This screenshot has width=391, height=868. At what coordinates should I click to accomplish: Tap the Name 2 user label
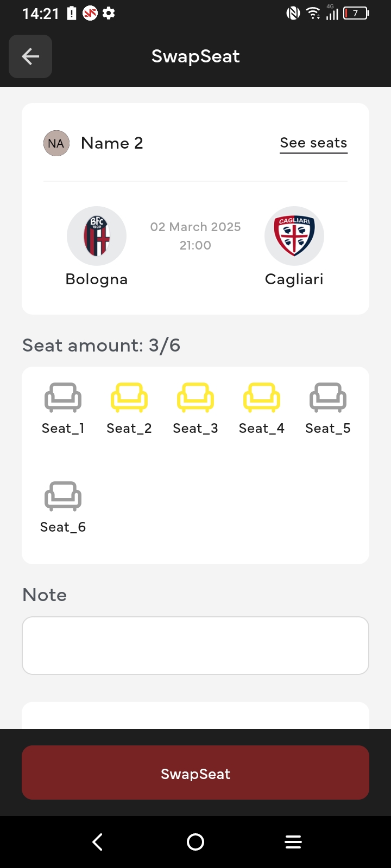[112, 143]
